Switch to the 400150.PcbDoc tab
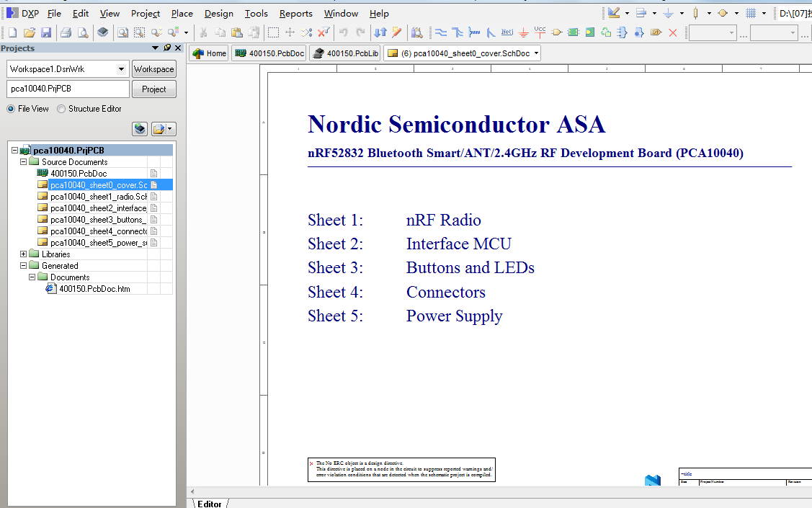 click(x=269, y=53)
